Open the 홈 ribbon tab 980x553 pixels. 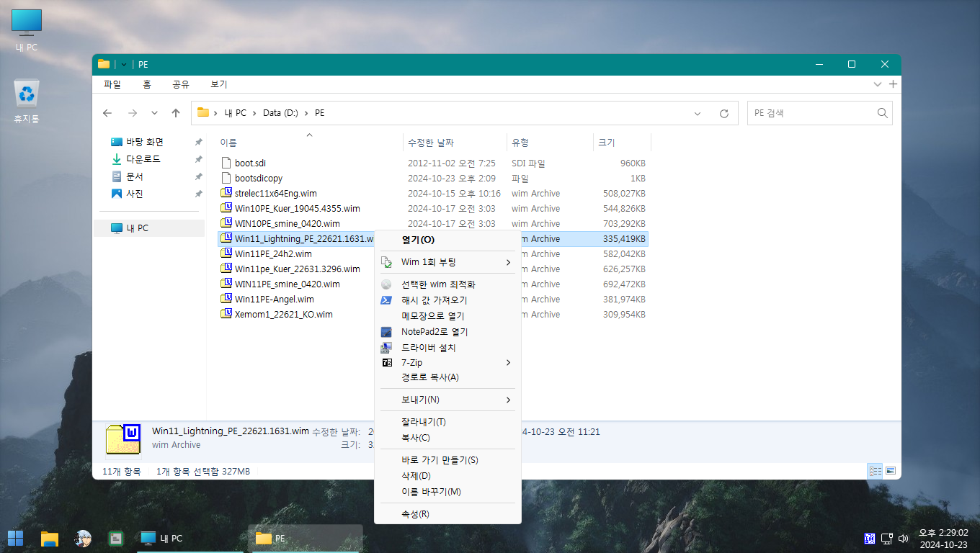point(147,84)
